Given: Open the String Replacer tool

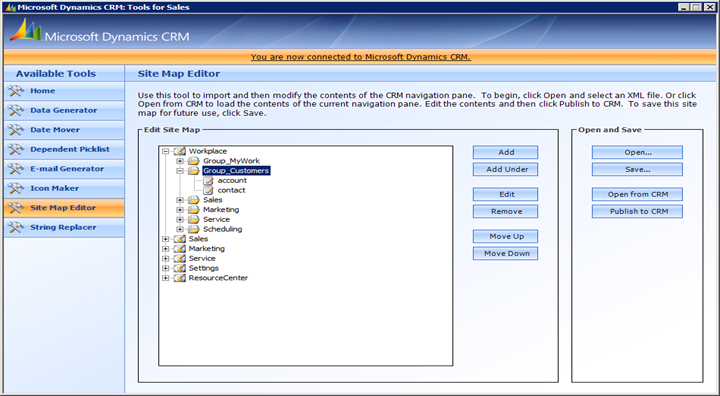Looking at the screenshot, I should [x=64, y=227].
